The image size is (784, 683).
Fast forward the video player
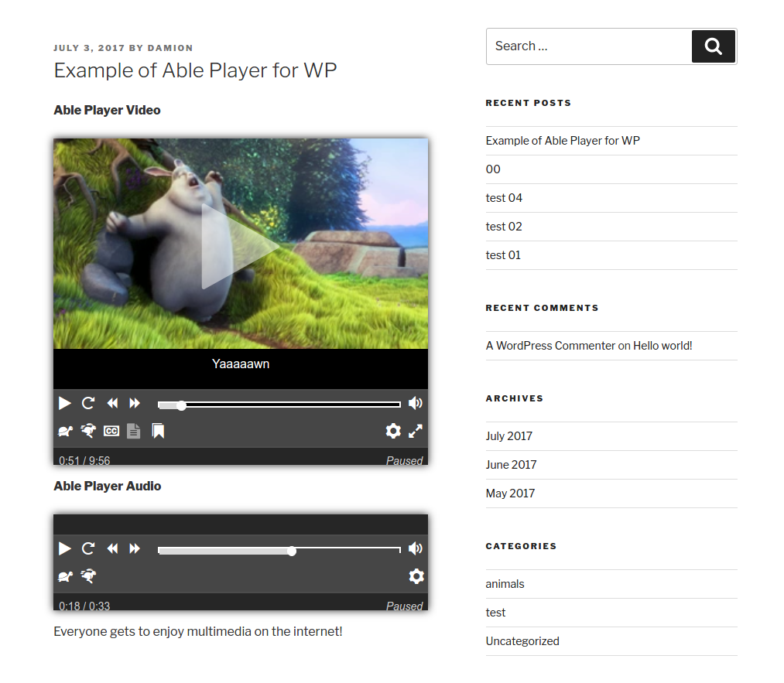135,403
